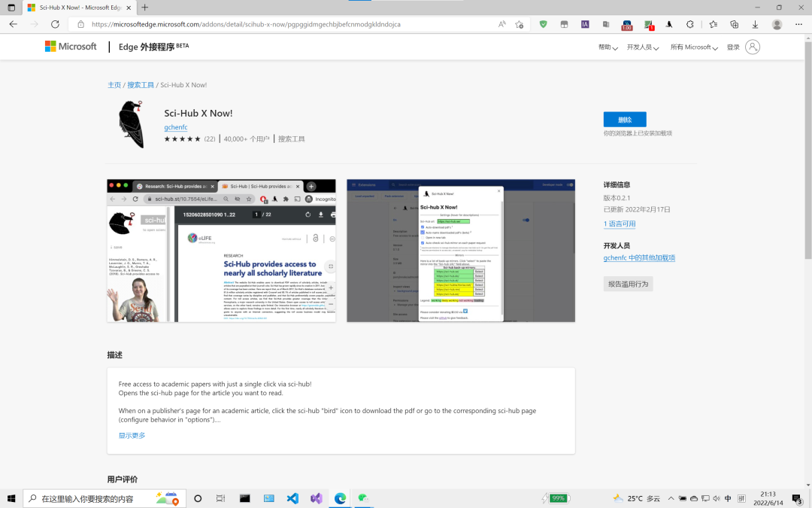
Task: Refresh the current page
Action: pos(55,24)
